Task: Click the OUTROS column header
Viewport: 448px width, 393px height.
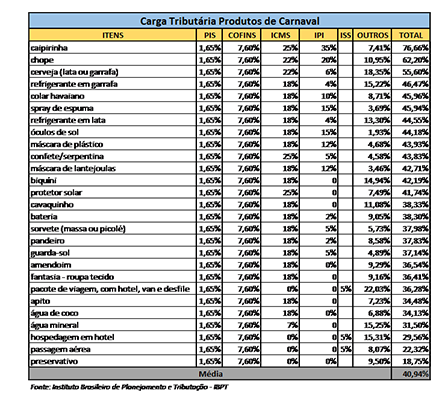Action: click(x=372, y=35)
